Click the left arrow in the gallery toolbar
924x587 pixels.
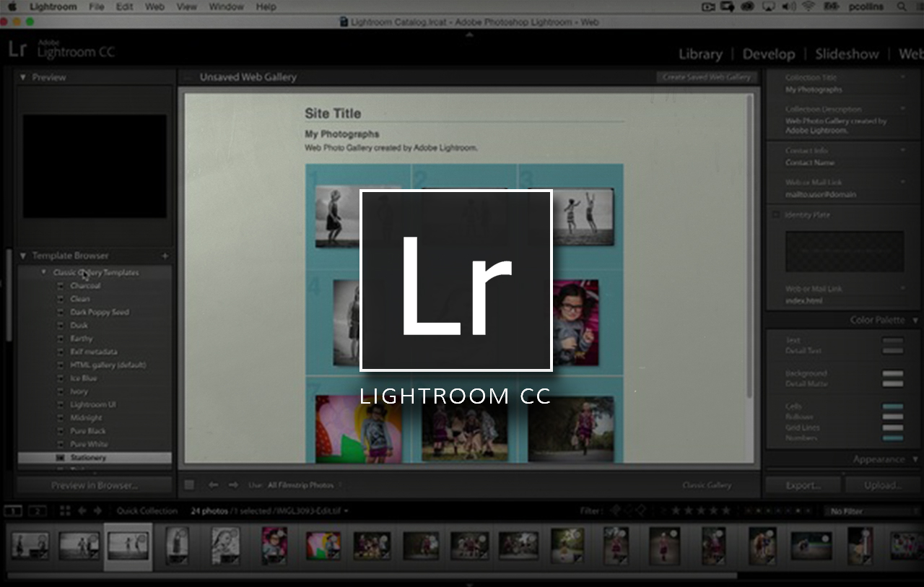tap(213, 485)
